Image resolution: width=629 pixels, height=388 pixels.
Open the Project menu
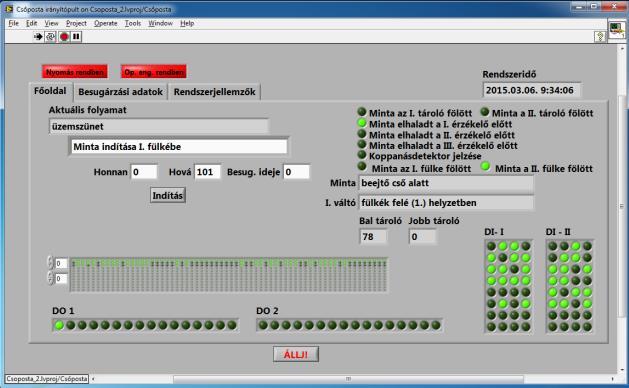(76, 23)
